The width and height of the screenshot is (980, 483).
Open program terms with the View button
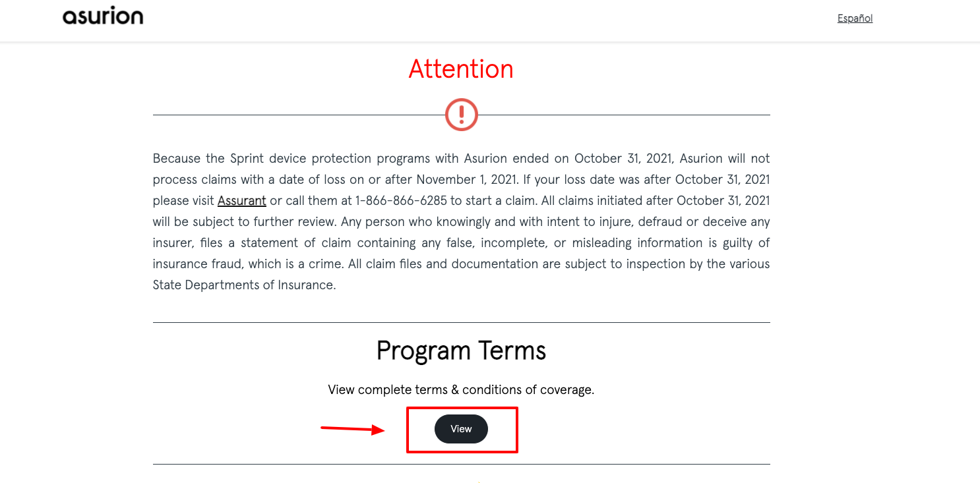click(x=461, y=429)
